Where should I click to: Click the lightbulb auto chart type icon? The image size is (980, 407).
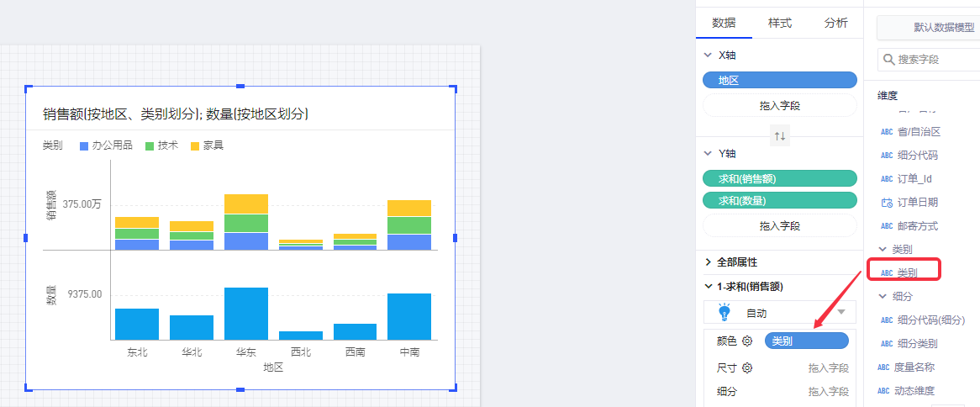[x=724, y=313]
